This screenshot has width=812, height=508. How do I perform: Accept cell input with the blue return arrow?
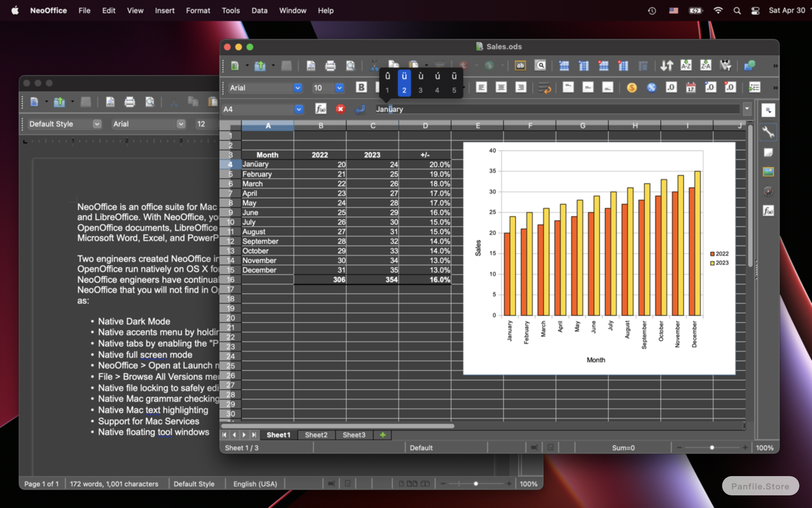(x=360, y=109)
